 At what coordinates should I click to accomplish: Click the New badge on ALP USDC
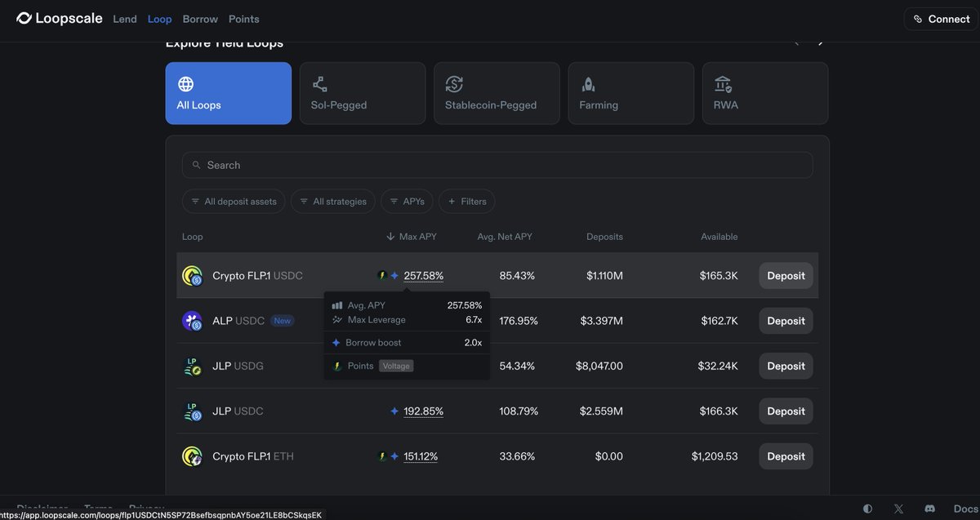point(283,321)
